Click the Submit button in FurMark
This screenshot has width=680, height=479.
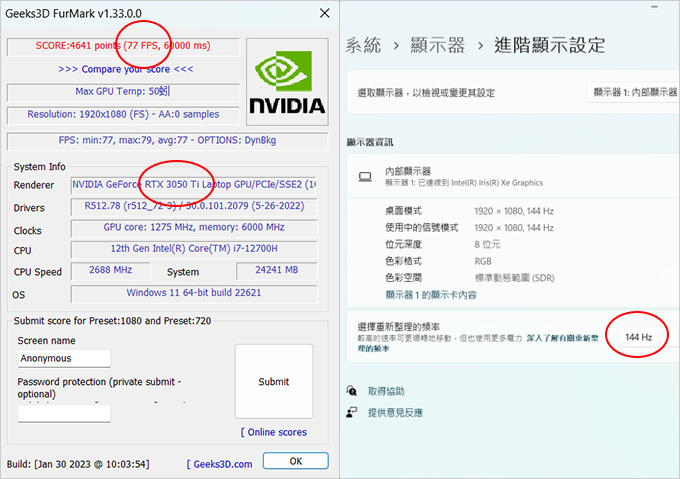[274, 381]
